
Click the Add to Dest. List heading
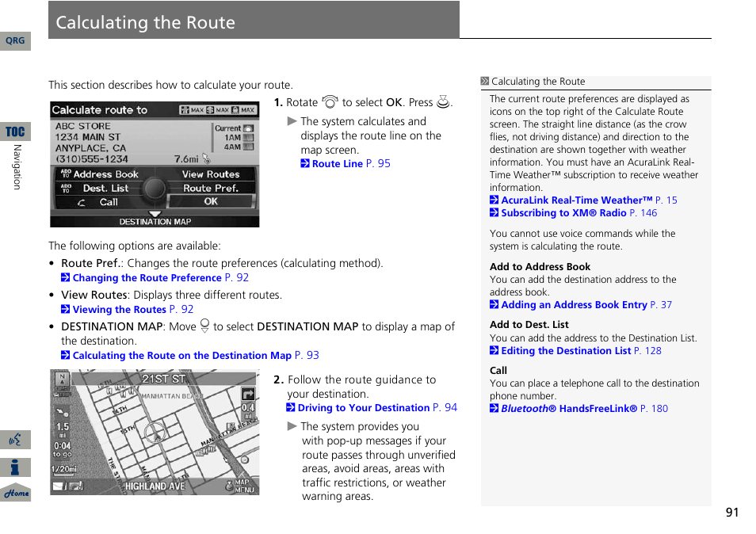[x=529, y=324]
